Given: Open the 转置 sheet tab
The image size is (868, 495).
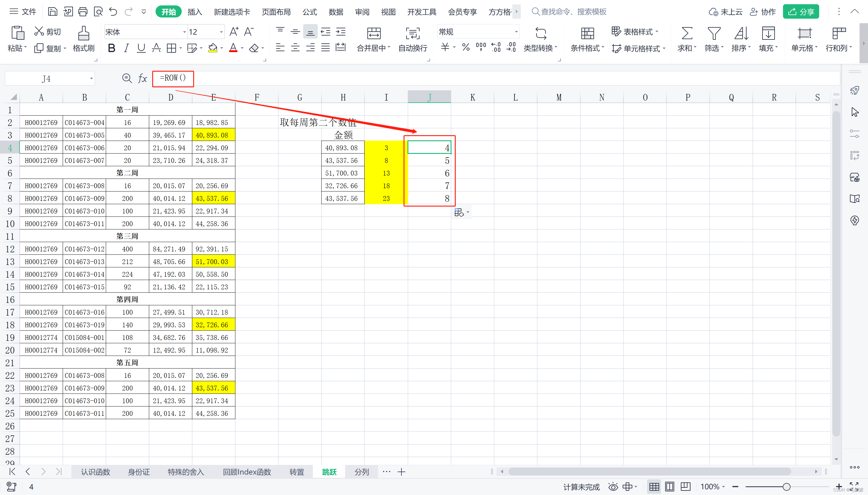Looking at the screenshot, I should pos(297,472).
